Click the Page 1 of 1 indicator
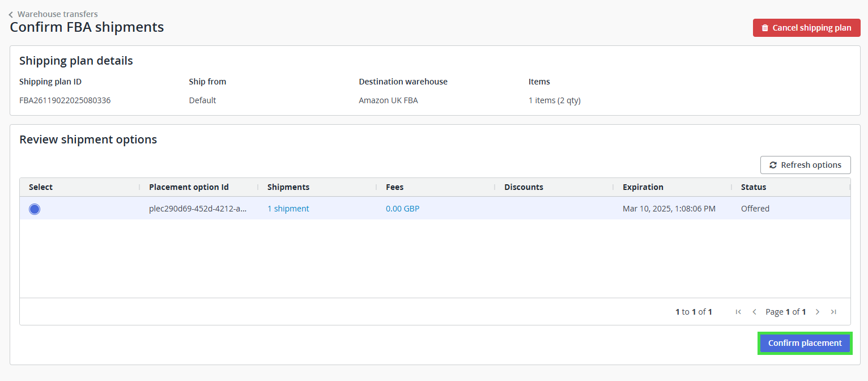This screenshot has height=381, width=868. [786, 312]
